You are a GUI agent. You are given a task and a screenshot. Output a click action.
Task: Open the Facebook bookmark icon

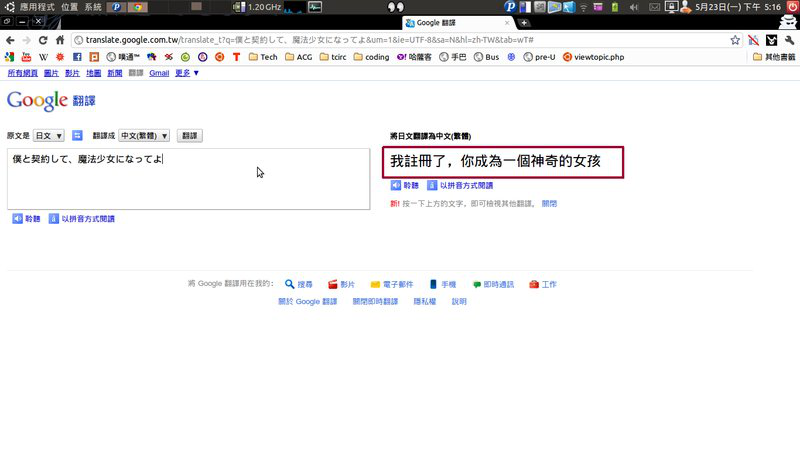(x=77, y=57)
